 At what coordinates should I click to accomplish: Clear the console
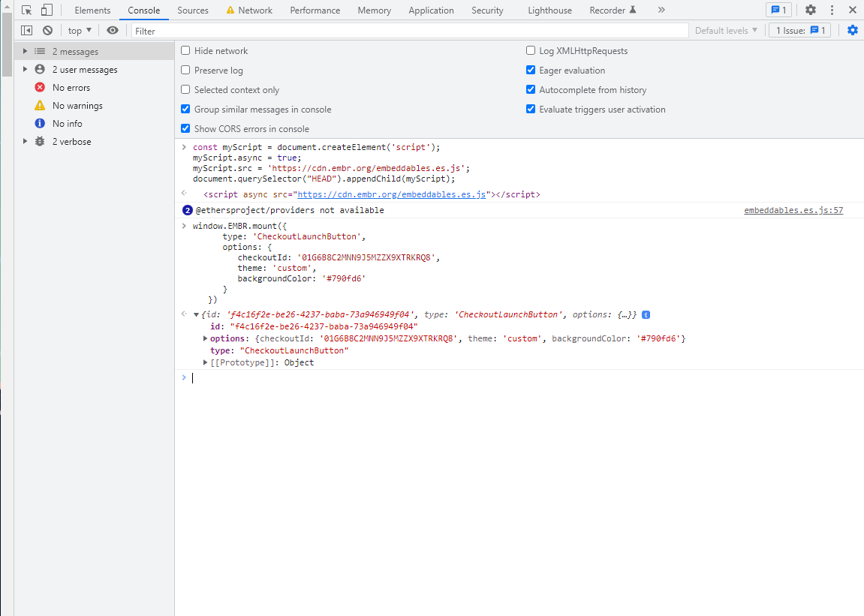click(x=48, y=30)
